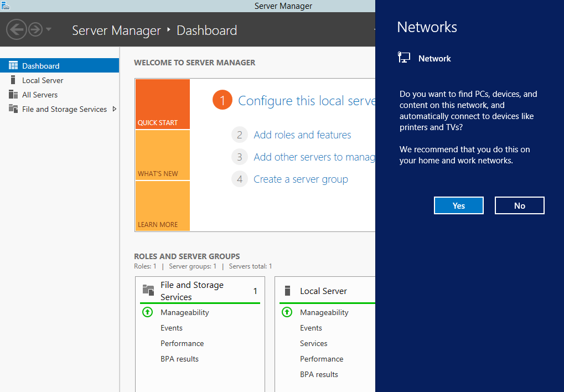Click Yes in the Networks panel
Viewport: 564px width, 392px height.
(459, 205)
